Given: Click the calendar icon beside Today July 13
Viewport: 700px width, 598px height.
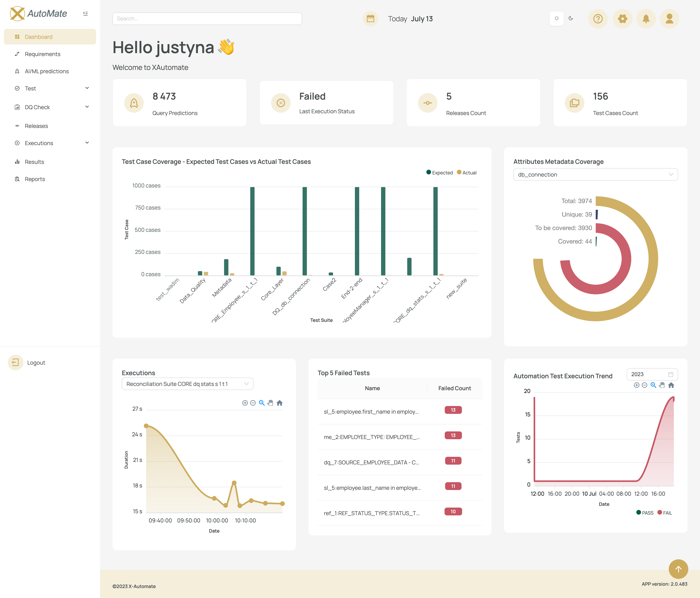Looking at the screenshot, I should pyautogui.click(x=370, y=19).
